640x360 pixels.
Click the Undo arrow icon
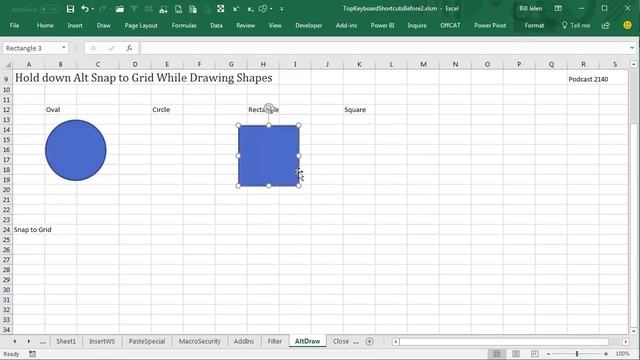click(x=84, y=9)
